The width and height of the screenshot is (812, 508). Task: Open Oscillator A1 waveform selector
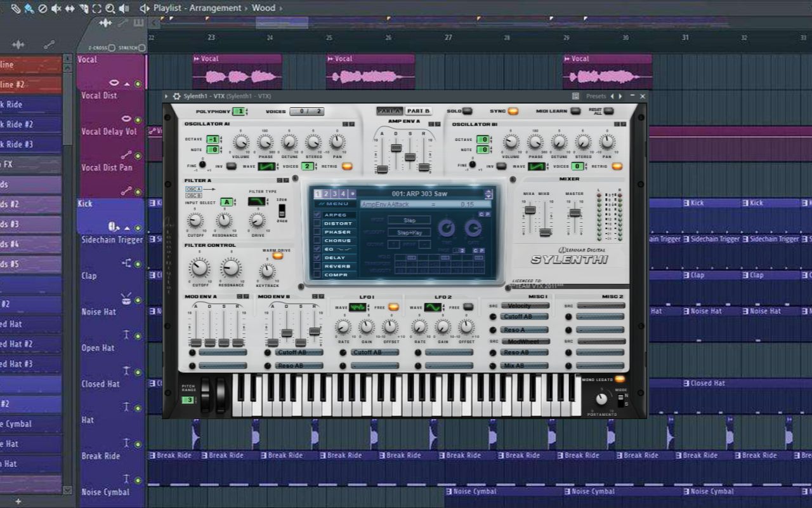[267, 166]
